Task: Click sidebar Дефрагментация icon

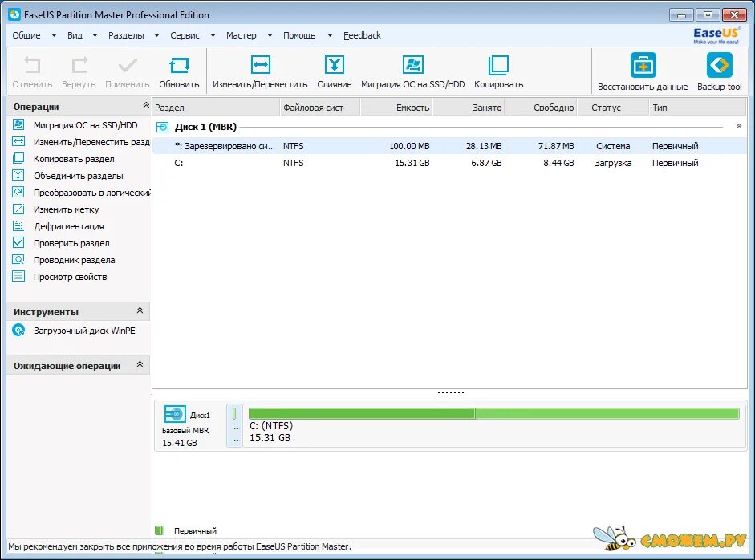Action: tap(18, 225)
